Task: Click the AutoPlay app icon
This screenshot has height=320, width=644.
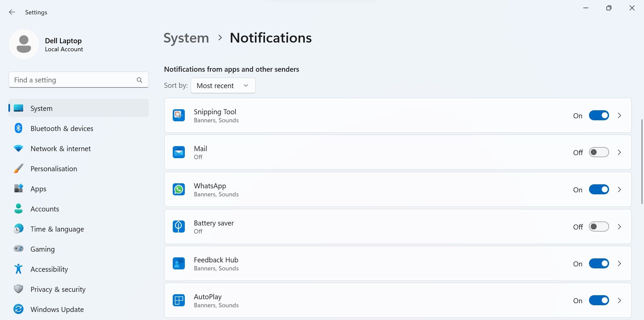Action: [178, 300]
